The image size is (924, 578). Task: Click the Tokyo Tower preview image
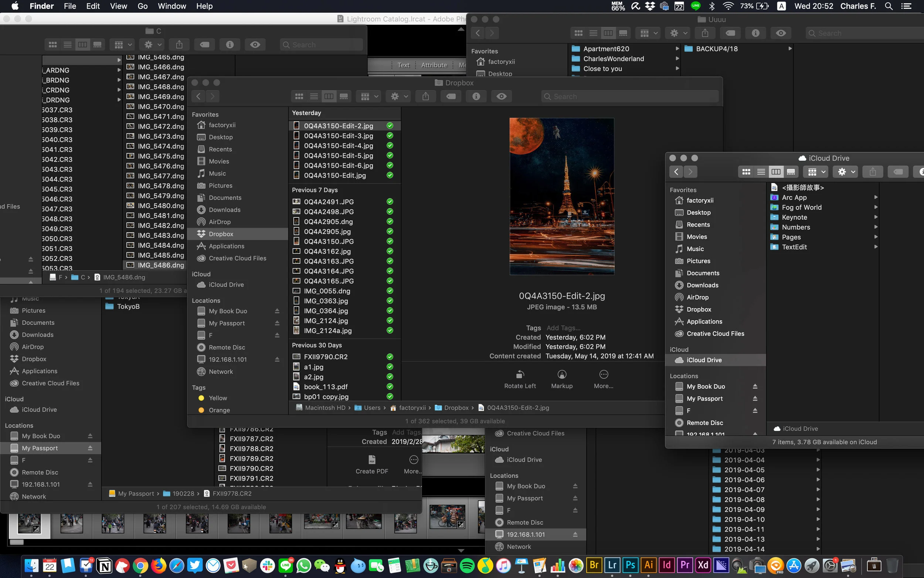pyautogui.click(x=562, y=196)
